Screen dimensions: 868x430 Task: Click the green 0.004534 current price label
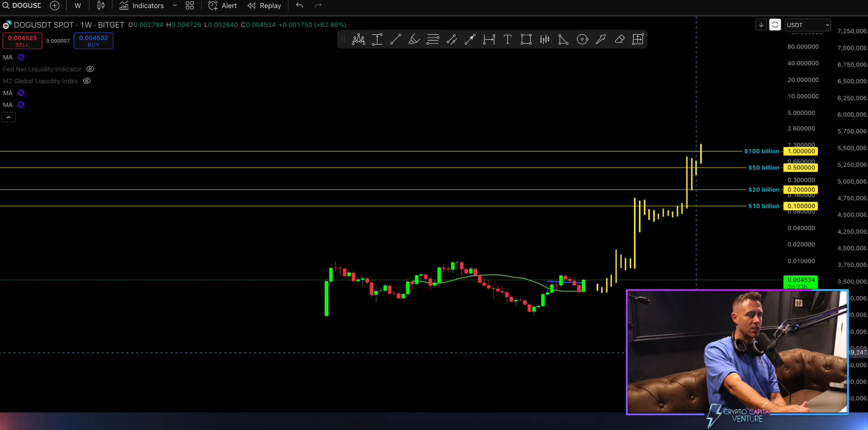pyautogui.click(x=801, y=282)
